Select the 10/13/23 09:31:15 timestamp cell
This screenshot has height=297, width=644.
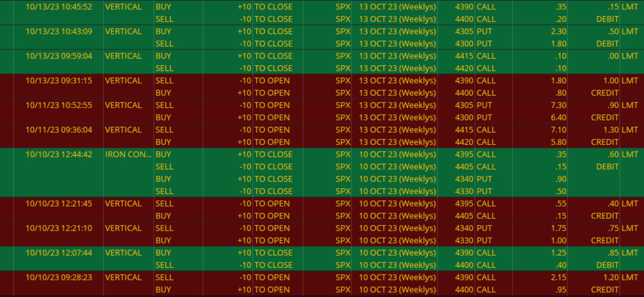point(59,81)
